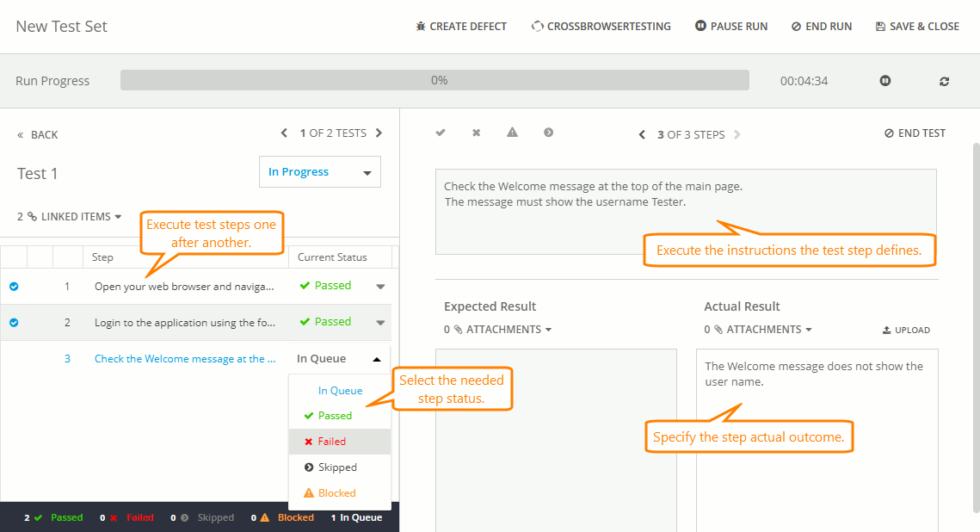Mark the current step as passed using the checkmark icon
Screen dimensions: 980x532
tap(441, 133)
